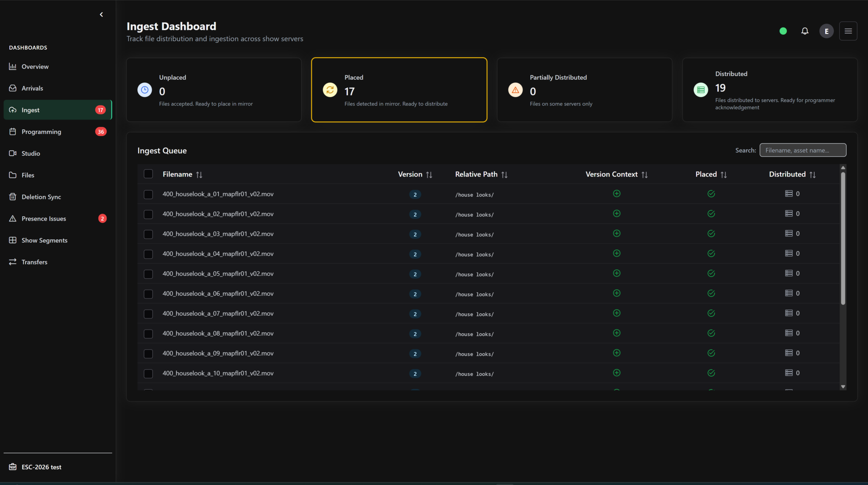Image resolution: width=868 pixels, height=485 pixels.
Task: Click version badge 2 for houselook_a_04
Action: [415, 254]
